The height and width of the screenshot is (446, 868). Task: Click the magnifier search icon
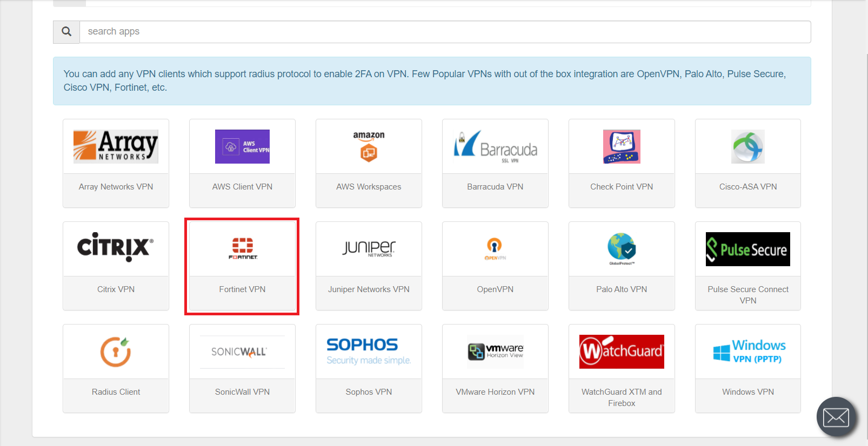(x=66, y=32)
